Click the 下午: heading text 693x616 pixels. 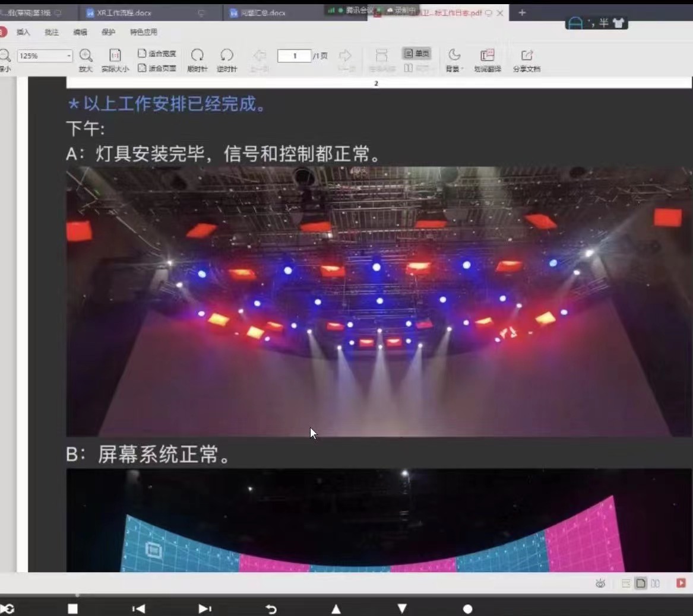pyautogui.click(x=86, y=129)
